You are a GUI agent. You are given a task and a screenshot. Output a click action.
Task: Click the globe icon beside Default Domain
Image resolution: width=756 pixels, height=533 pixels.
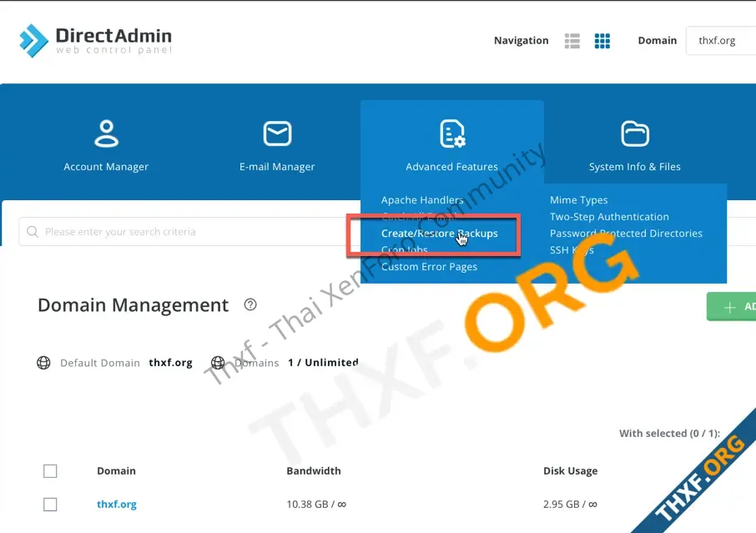click(x=43, y=362)
